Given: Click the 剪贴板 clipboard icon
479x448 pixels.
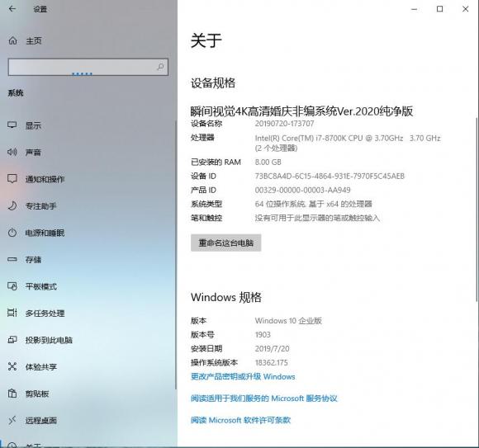Looking at the screenshot, I should pyautogui.click(x=12, y=394).
